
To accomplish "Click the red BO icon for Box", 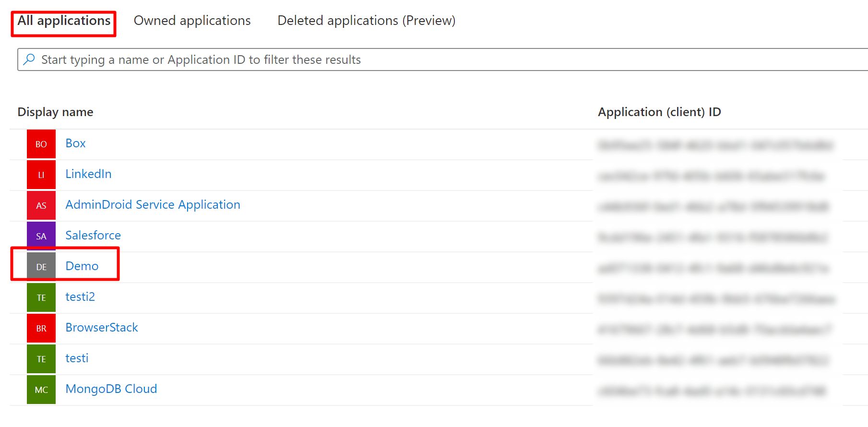I will 41,144.
